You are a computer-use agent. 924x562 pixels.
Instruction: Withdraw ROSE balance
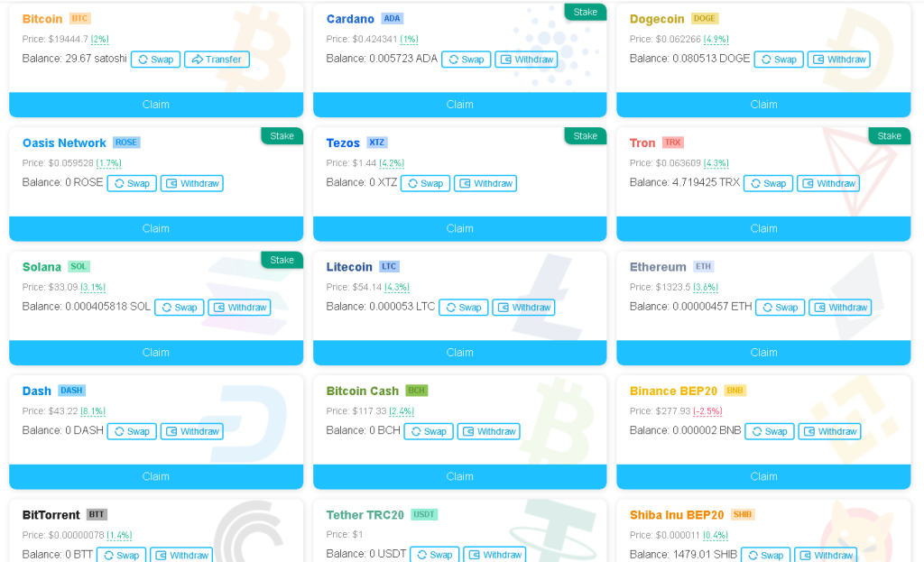pos(192,183)
